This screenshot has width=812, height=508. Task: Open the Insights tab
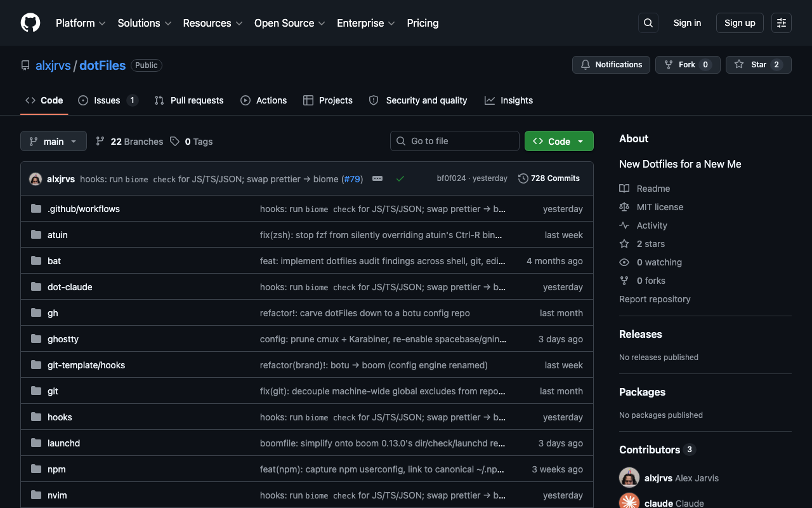point(509,100)
